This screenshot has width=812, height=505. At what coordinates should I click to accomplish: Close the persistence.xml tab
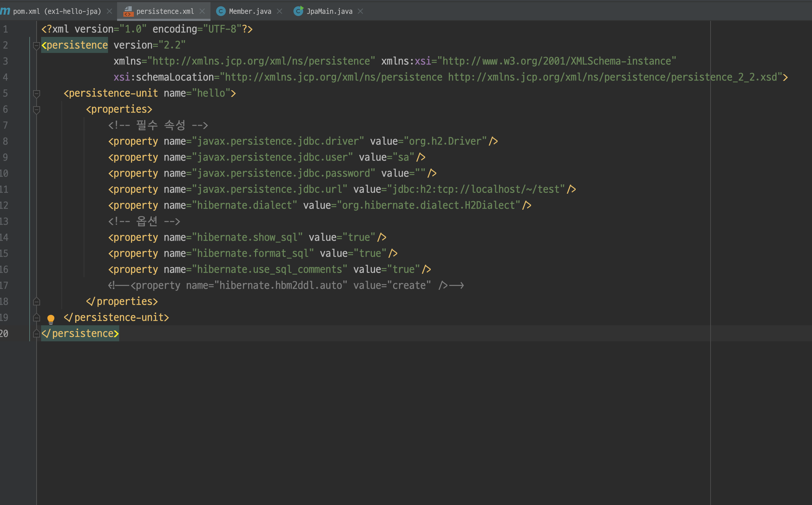point(202,11)
